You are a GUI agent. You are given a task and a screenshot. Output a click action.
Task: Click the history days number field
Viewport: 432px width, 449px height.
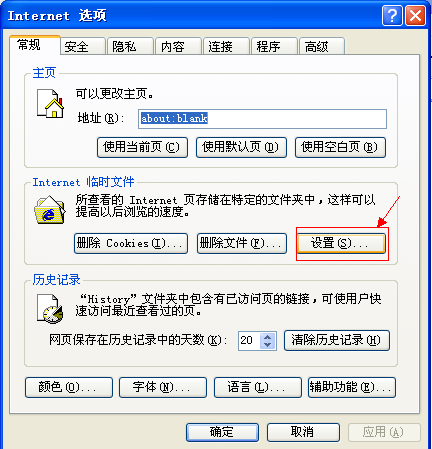[x=250, y=341]
